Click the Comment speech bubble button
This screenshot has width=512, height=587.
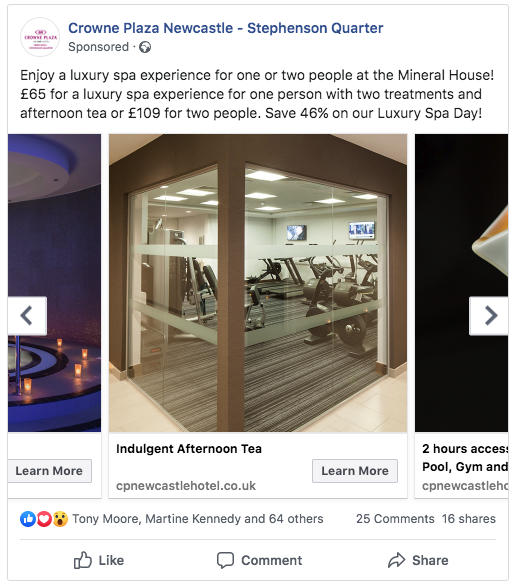[259, 560]
